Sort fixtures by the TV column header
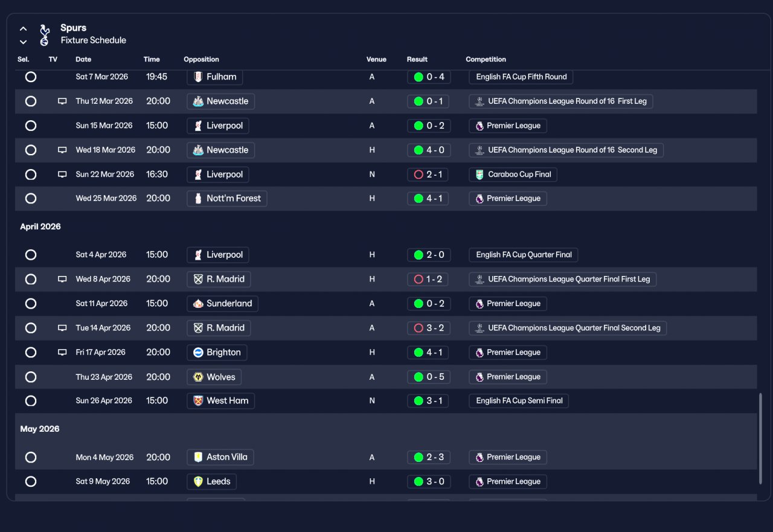 (53, 59)
